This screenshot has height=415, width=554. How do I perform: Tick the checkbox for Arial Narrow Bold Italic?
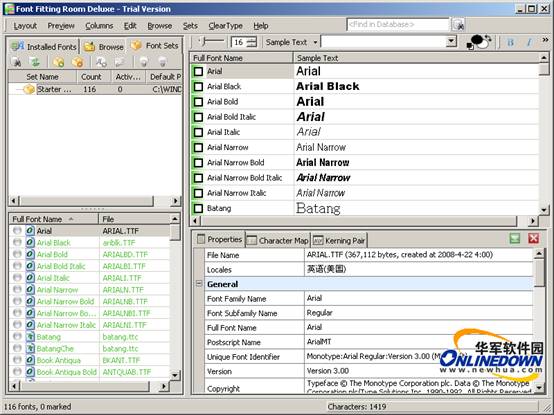(x=199, y=178)
